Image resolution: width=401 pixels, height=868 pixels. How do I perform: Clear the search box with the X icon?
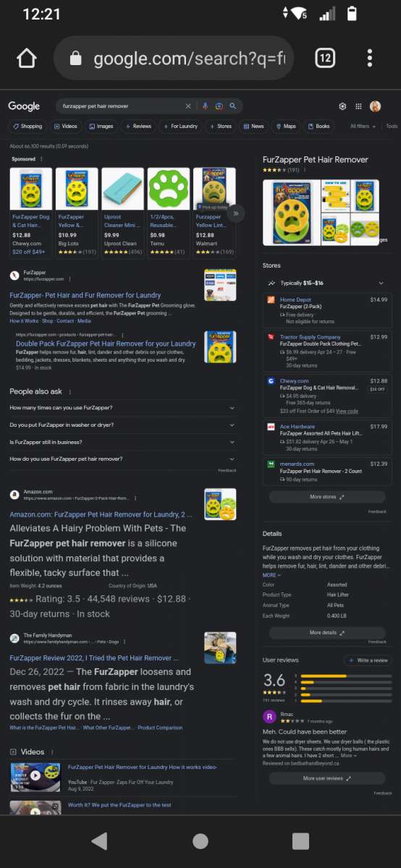coord(188,106)
